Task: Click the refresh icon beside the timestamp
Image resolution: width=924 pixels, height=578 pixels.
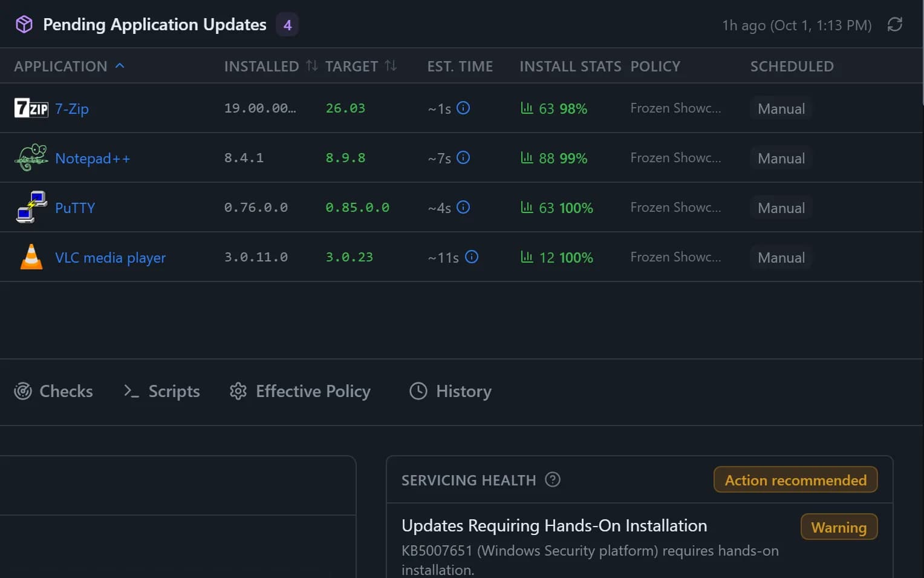Action: pyautogui.click(x=895, y=25)
